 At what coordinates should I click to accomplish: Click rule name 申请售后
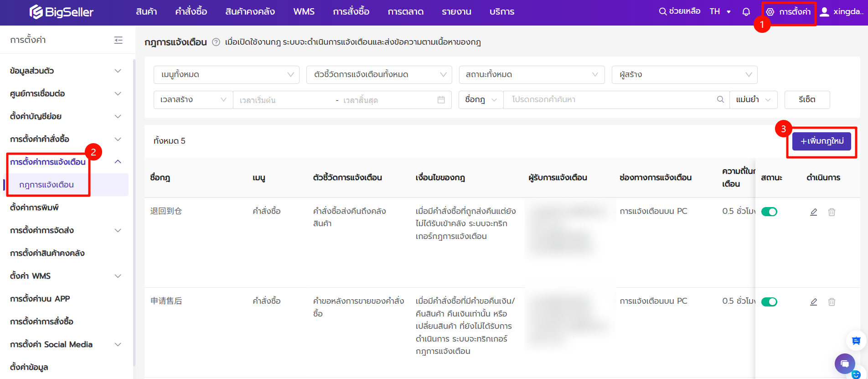166,301
